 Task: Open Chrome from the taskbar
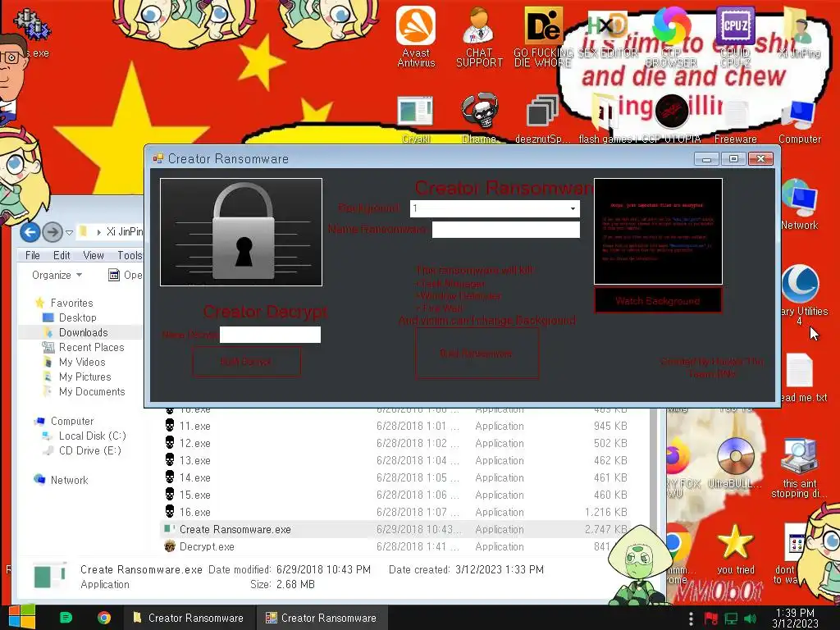tap(104, 618)
